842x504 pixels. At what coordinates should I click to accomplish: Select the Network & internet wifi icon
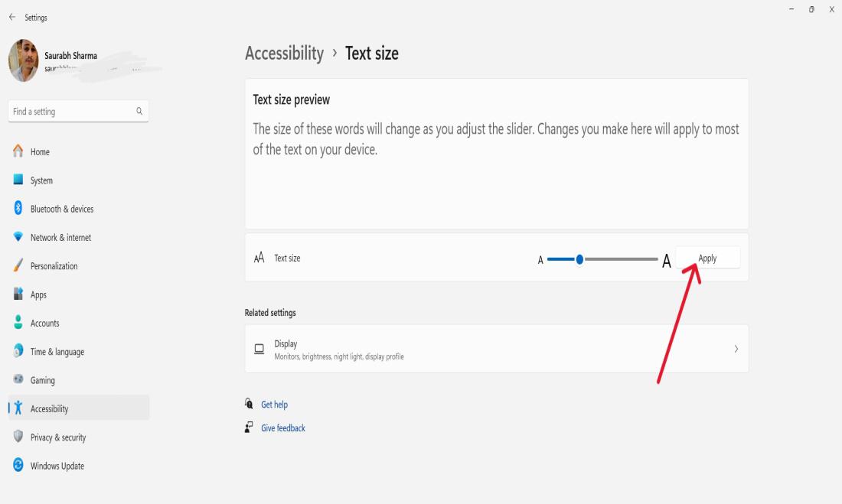(18, 237)
